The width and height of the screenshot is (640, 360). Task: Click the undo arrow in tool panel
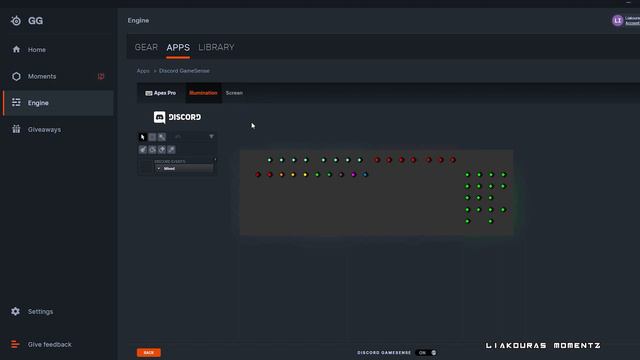tap(178, 137)
